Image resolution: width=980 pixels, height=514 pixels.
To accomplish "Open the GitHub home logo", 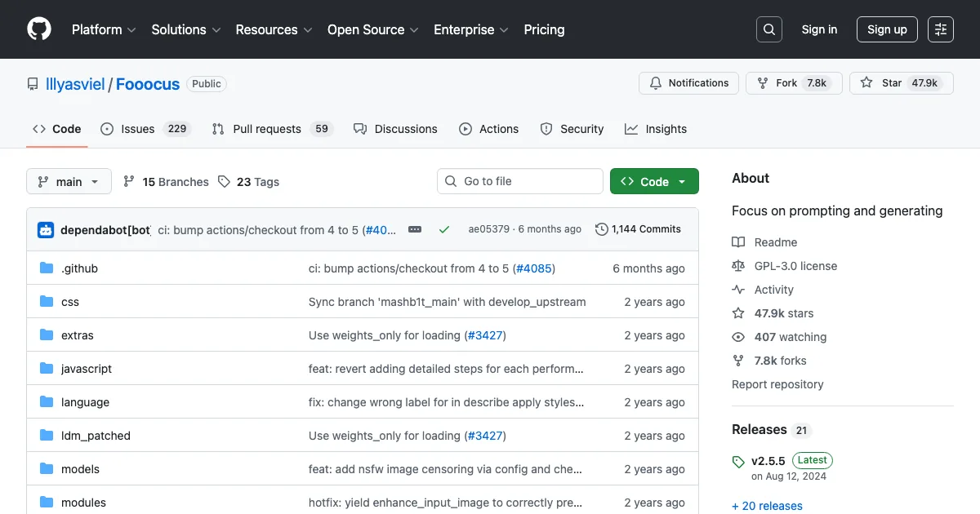I will (x=38, y=29).
